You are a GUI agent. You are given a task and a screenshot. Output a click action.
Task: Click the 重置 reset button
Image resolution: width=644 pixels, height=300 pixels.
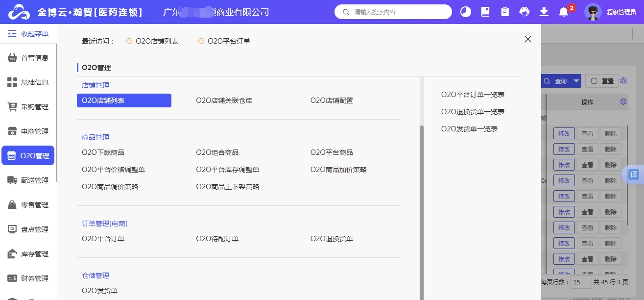point(601,81)
